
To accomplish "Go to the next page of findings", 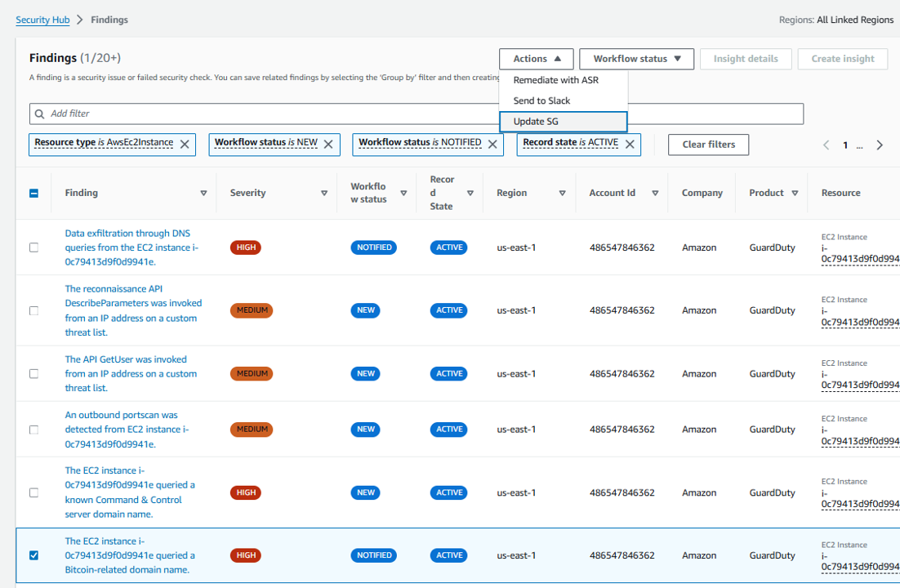I will click(x=880, y=145).
